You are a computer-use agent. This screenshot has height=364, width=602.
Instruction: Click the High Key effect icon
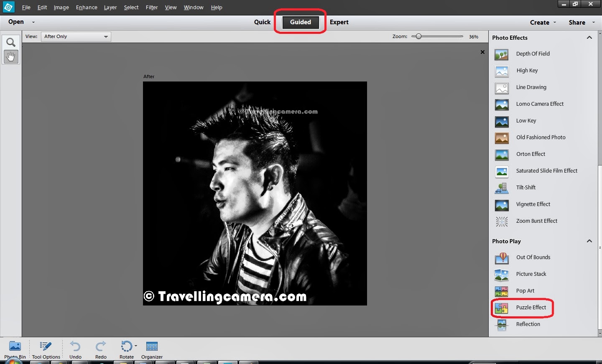(502, 71)
